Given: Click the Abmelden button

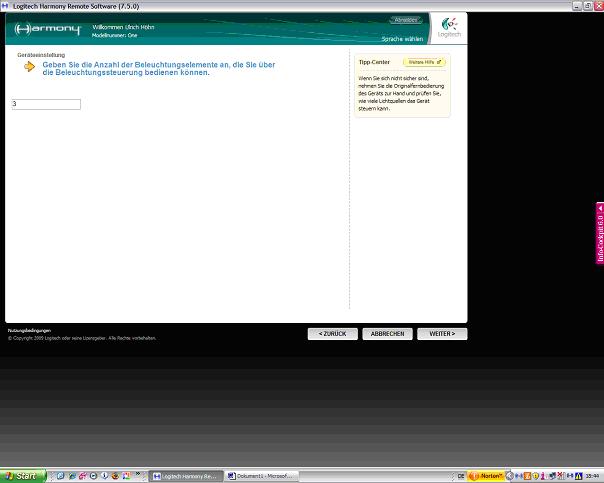Looking at the screenshot, I should coord(405,20).
